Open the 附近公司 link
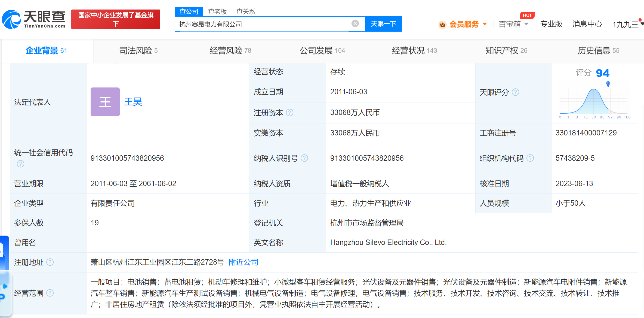The height and width of the screenshot is (318, 644). coord(244,262)
